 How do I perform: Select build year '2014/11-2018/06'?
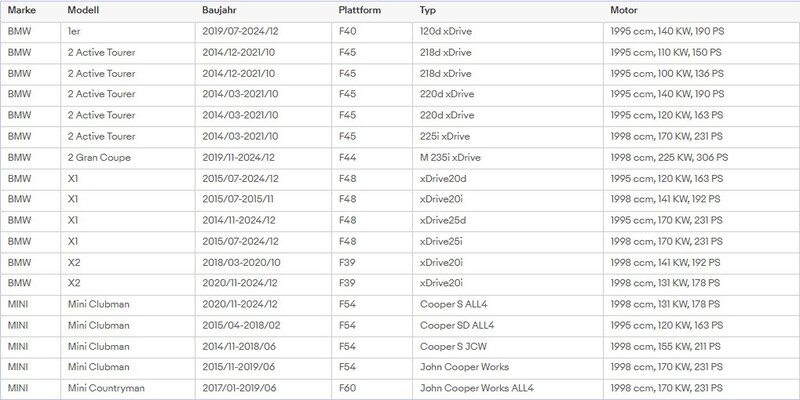point(239,346)
